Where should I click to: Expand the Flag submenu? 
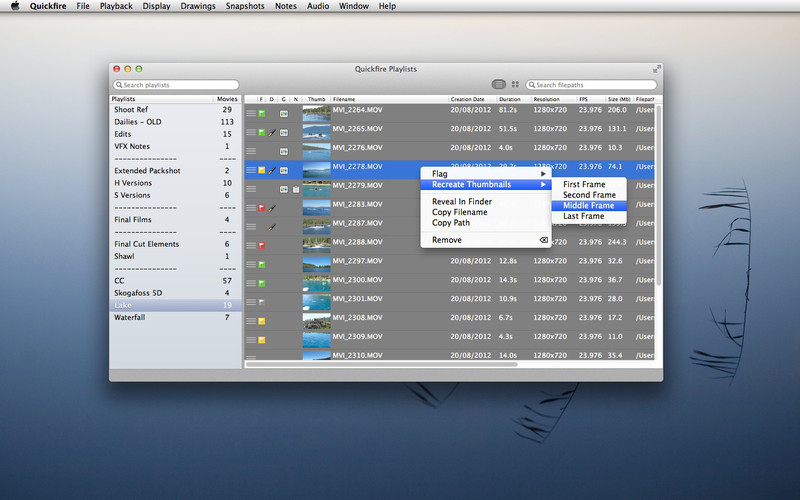(x=486, y=173)
